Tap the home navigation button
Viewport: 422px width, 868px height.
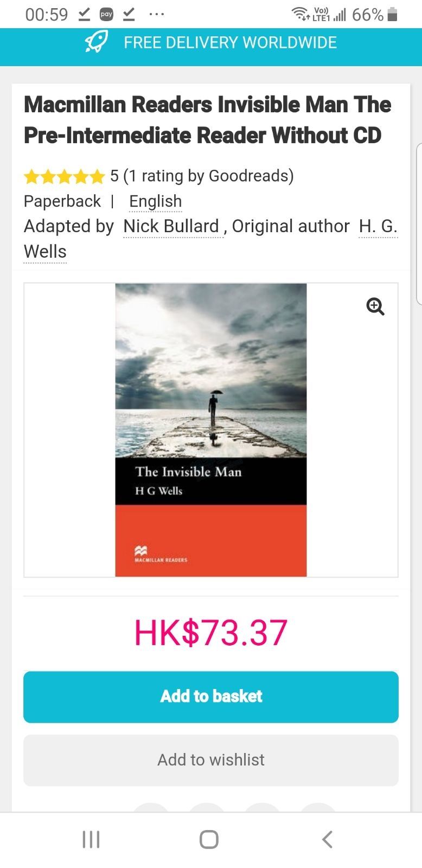pyautogui.click(x=209, y=839)
